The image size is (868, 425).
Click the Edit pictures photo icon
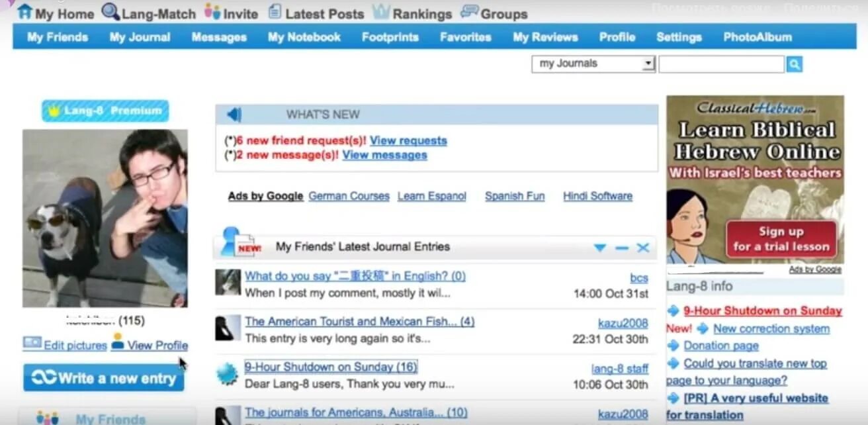(32, 343)
